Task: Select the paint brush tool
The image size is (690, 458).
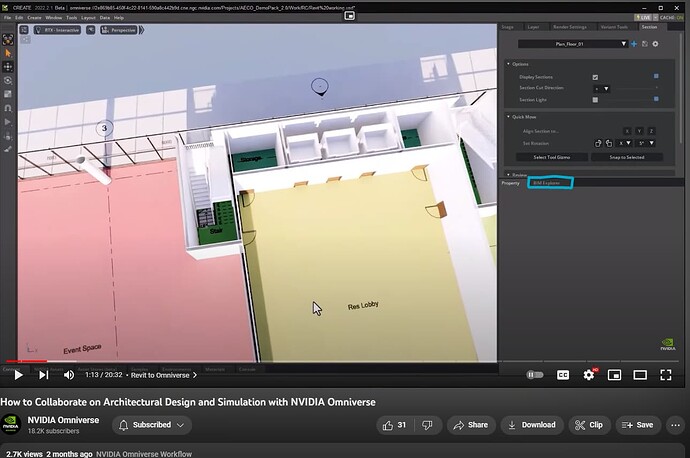Action: tap(8, 149)
